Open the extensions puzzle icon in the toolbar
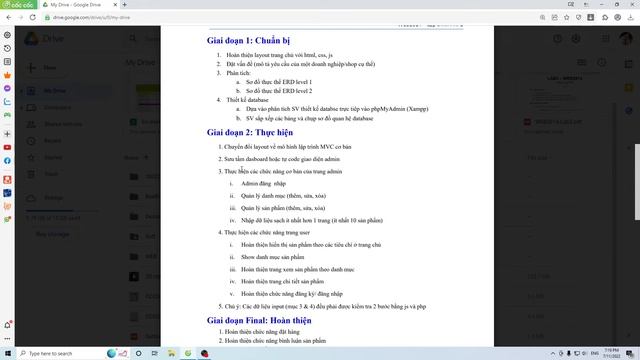This screenshot has width=640, height=360. click(605, 18)
